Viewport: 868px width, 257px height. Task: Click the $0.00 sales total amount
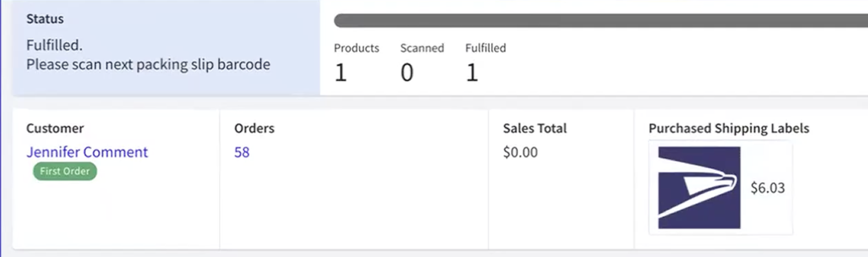pyautogui.click(x=520, y=152)
